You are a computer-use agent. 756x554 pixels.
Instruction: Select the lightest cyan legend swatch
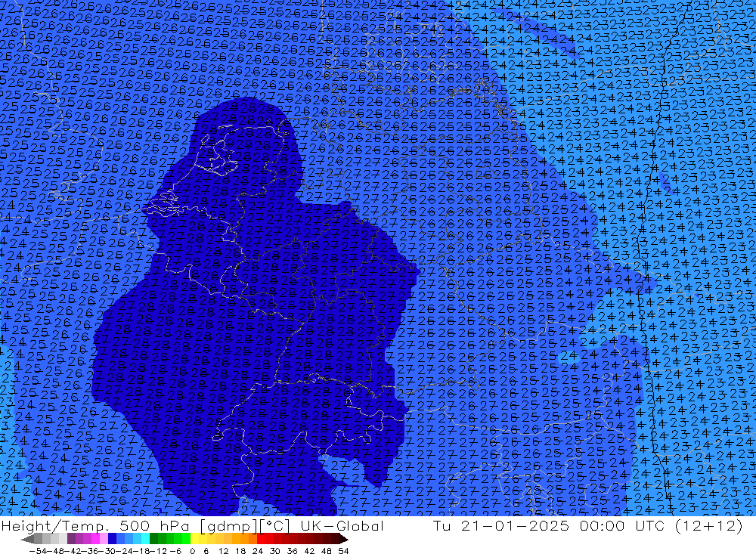(145, 539)
